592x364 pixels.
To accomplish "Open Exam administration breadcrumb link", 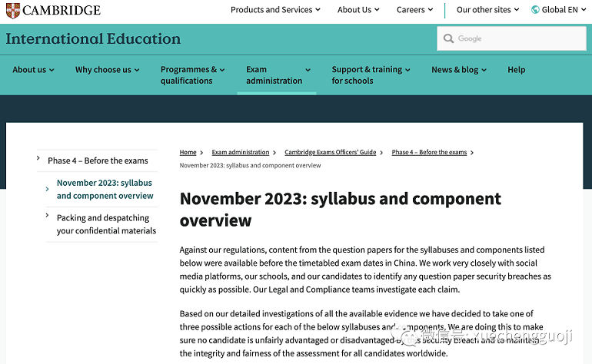I will click(240, 152).
